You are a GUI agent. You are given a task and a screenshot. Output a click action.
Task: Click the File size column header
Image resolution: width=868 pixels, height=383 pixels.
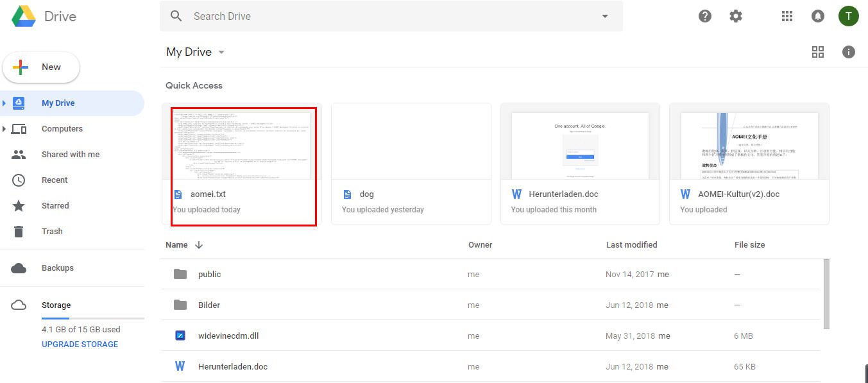[x=749, y=244]
